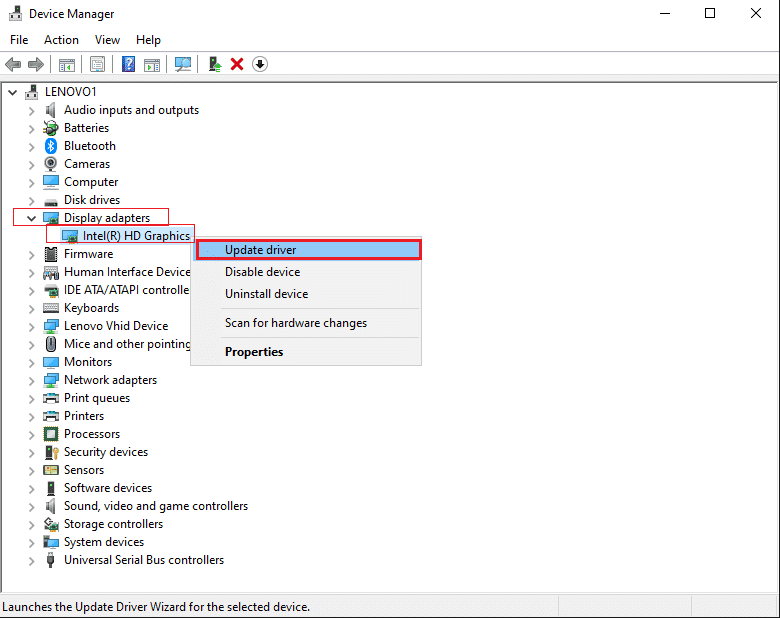Click the Help toolbar icon with question mark
This screenshot has height=618, width=780.
tap(128, 64)
